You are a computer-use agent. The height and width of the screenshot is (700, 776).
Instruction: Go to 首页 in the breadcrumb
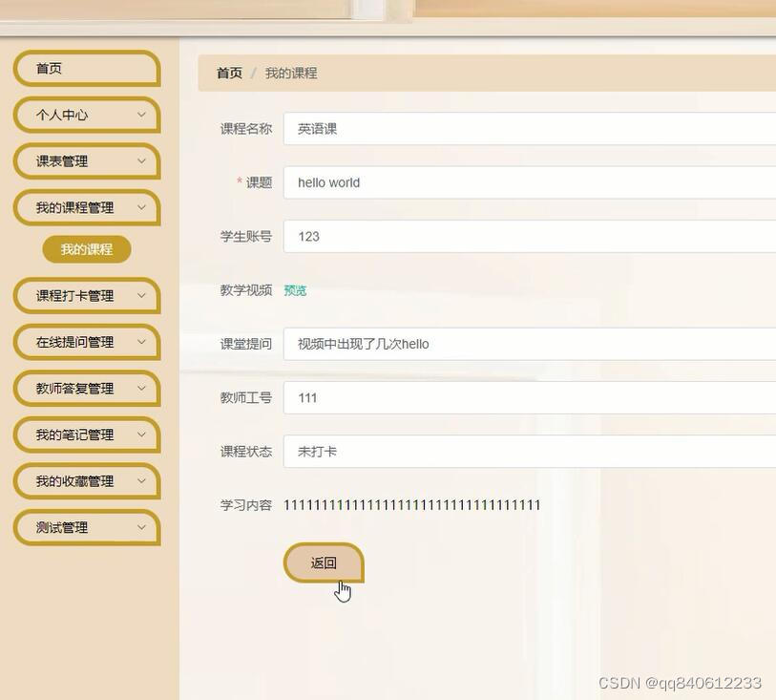(x=230, y=74)
